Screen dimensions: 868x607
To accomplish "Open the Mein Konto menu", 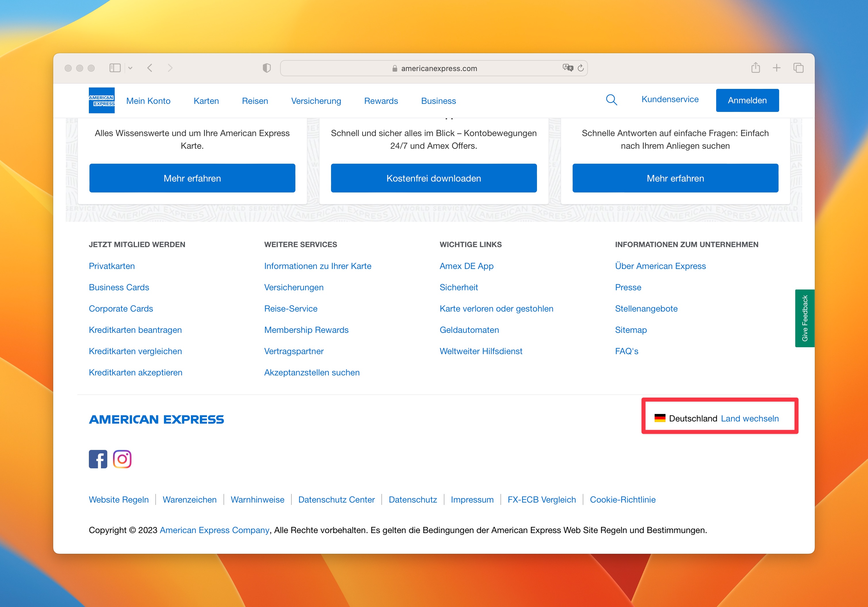I will [x=148, y=101].
